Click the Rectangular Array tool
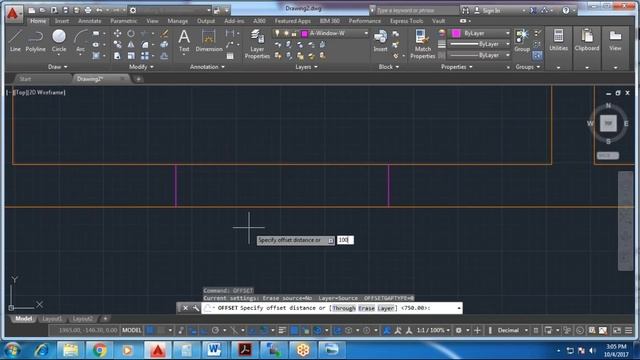 click(x=144, y=56)
